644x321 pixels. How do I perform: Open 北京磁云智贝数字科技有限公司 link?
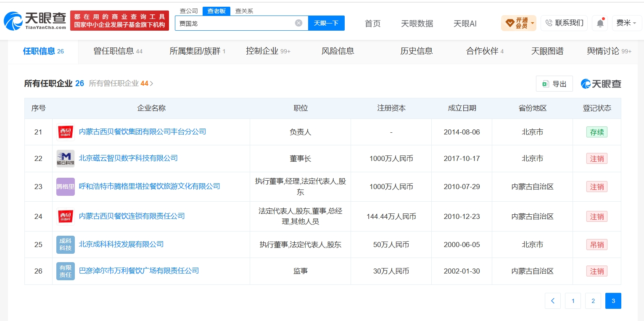click(x=128, y=158)
